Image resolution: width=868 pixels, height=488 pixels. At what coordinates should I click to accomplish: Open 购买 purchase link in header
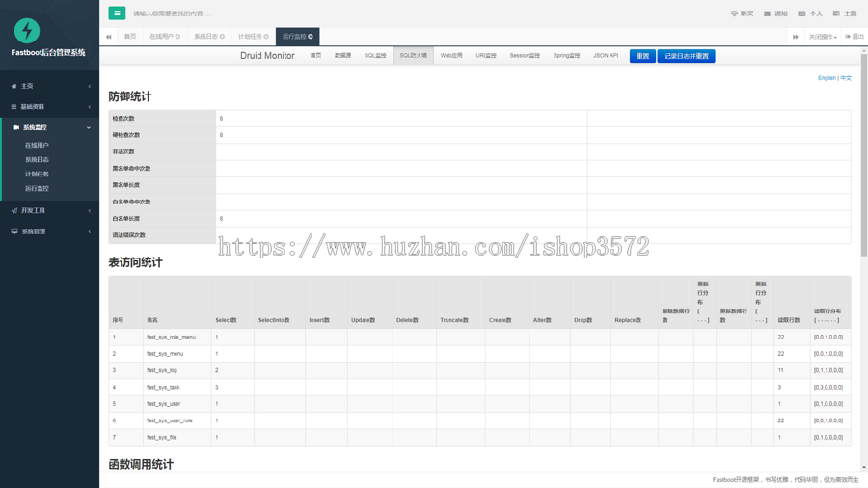tap(742, 14)
